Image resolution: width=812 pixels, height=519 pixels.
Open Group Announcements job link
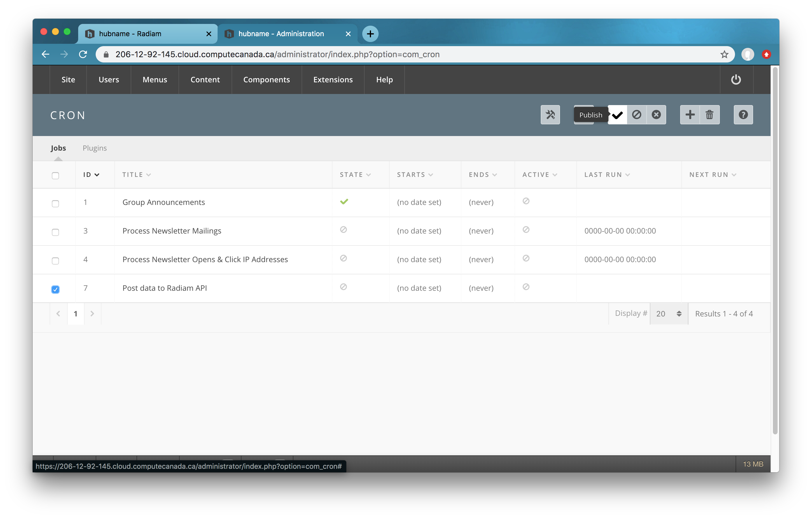(164, 202)
